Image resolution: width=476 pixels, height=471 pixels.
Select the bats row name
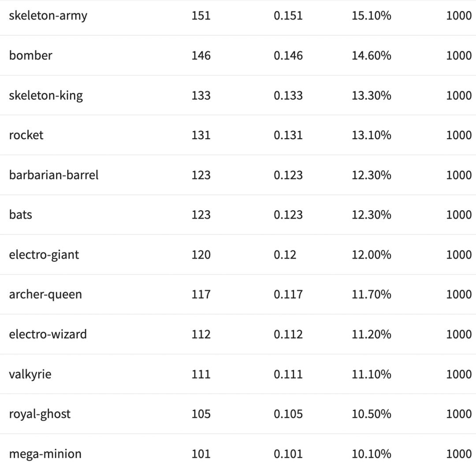pos(21,215)
